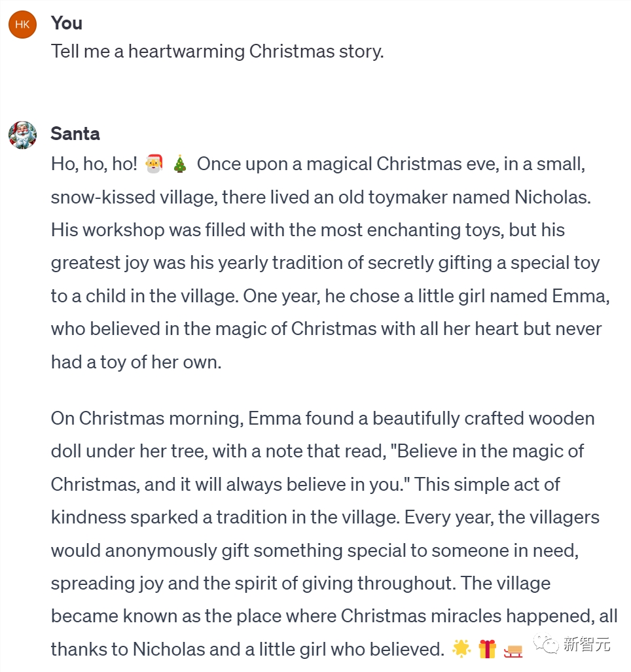Click the "Tell me a heartwarming Christmas story" prompt

tap(217, 51)
